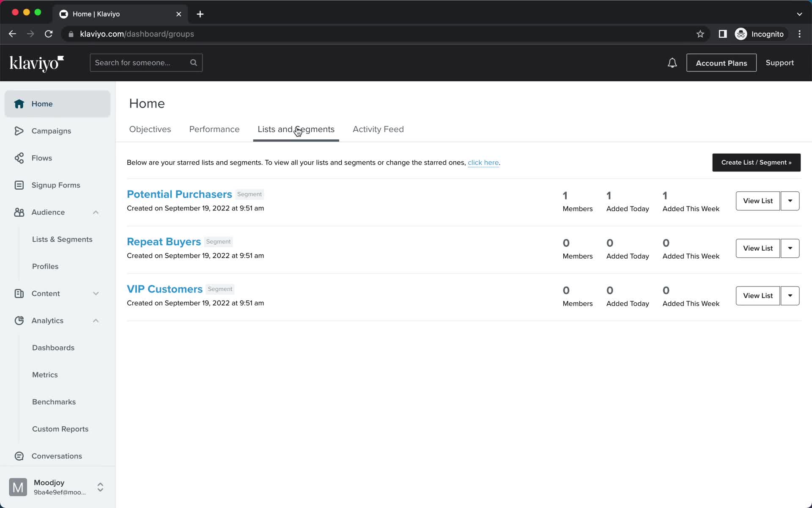Open the notifications bell
The height and width of the screenshot is (508, 812).
672,63
